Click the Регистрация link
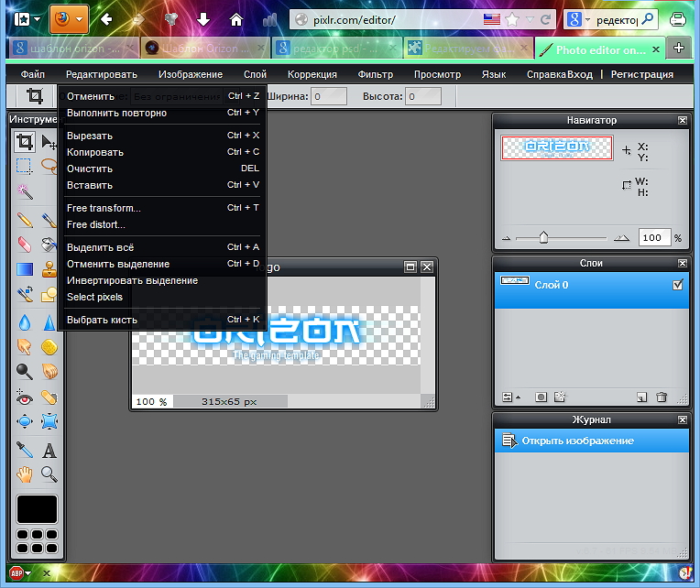700x588 pixels. tap(642, 74)
